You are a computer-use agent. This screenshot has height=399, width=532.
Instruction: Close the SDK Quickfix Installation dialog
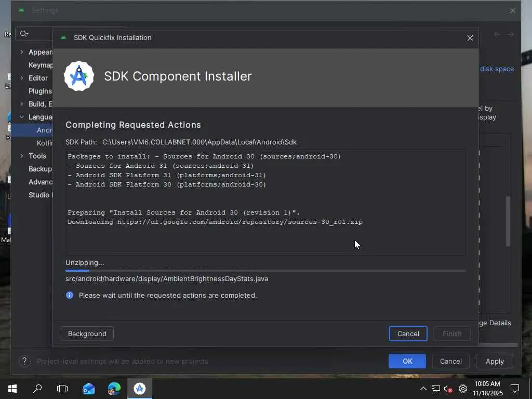[470, 38]
